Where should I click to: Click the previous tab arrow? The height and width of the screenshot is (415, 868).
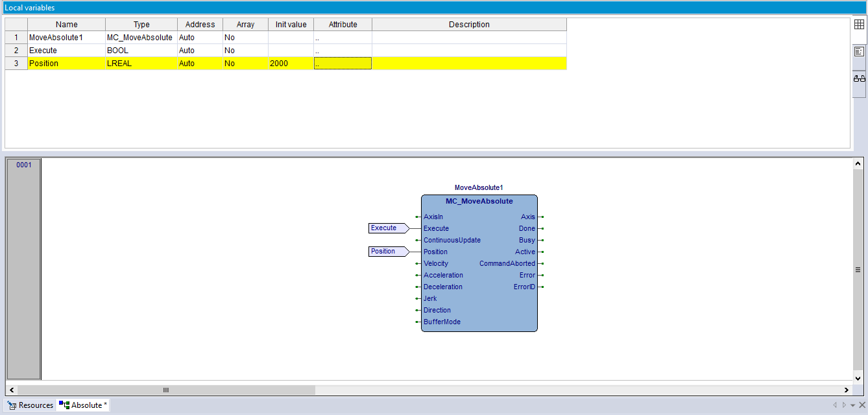click(835, 405)
